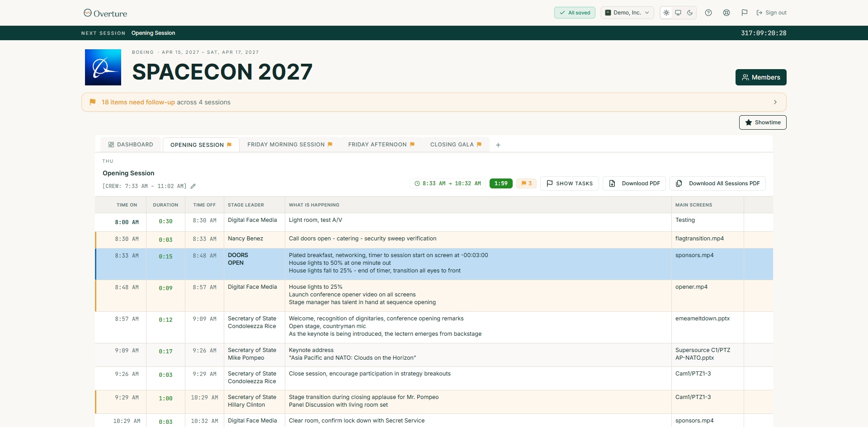The image size is (868, 427).
Task: Add a new session with plus icon
Action: coord(498,145)
